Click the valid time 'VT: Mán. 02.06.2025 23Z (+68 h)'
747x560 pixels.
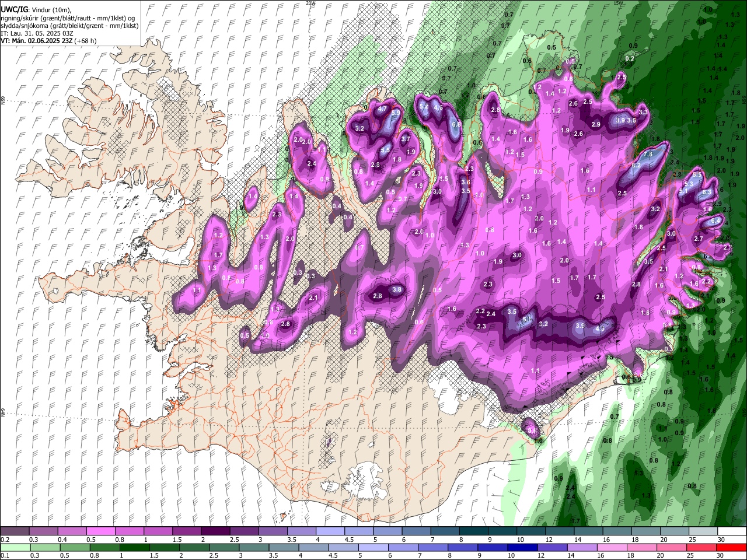tap(48, 41)
